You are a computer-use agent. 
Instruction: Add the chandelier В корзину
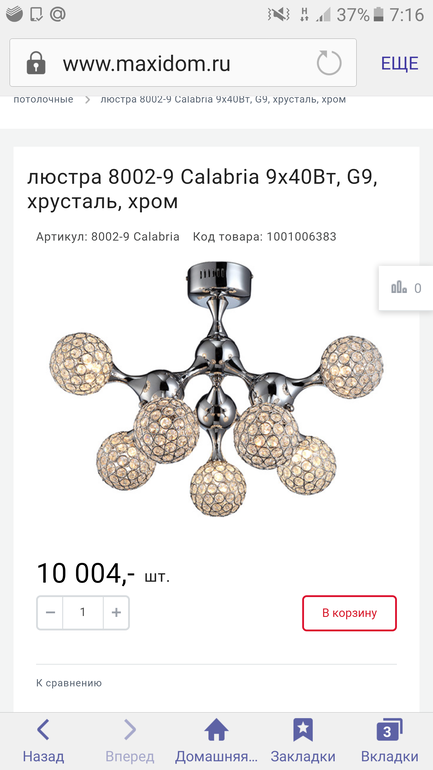(x=349, y=613)
